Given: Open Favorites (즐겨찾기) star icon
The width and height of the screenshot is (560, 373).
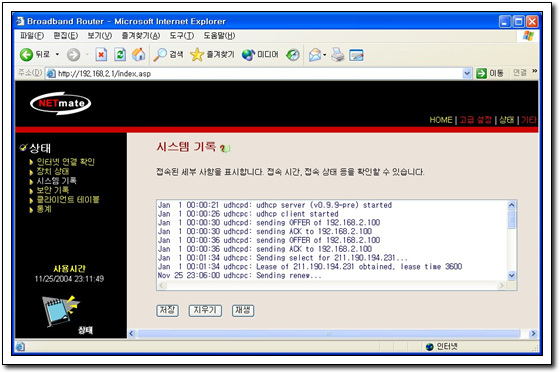Looking at the screenshot, I should coord(196,55).
